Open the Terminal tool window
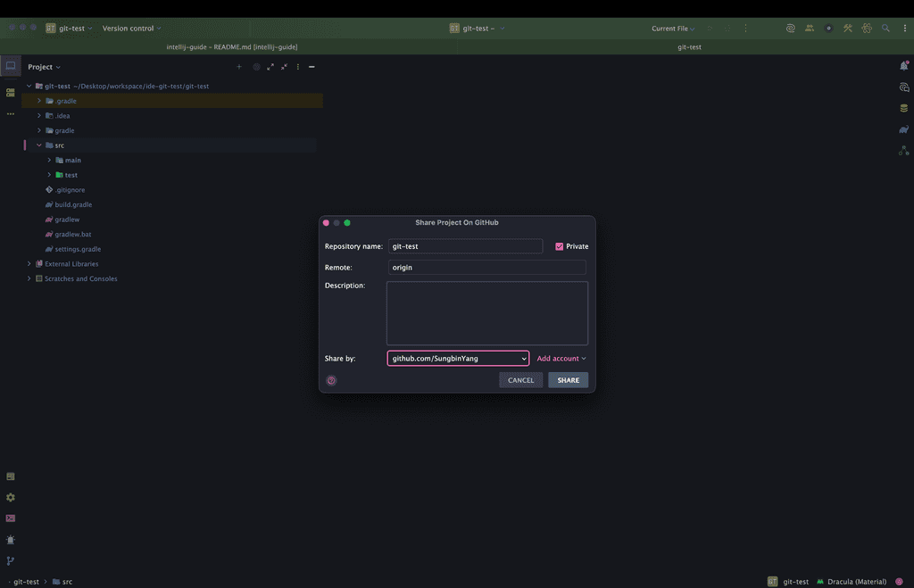Viewport: 914px width, 588px height. coord(11,518)
